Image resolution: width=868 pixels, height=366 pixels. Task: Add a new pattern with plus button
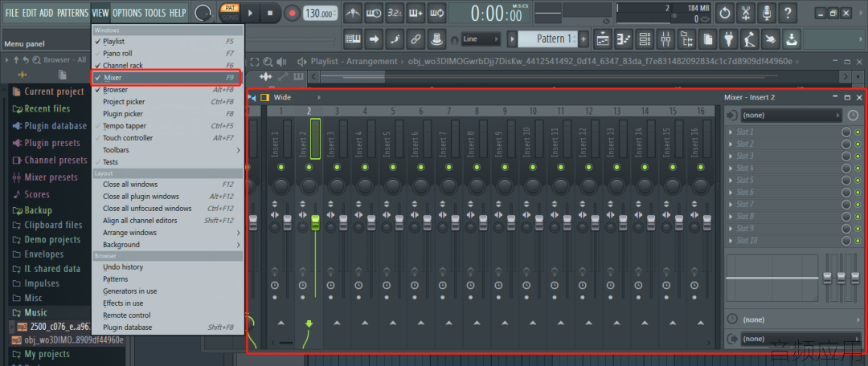click(583, 39)
